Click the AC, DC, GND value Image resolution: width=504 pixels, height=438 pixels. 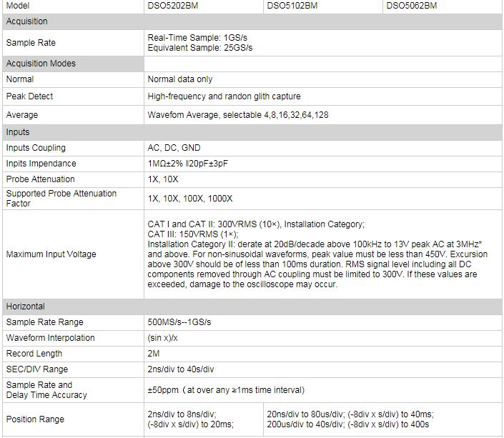(x=174, y=148)
